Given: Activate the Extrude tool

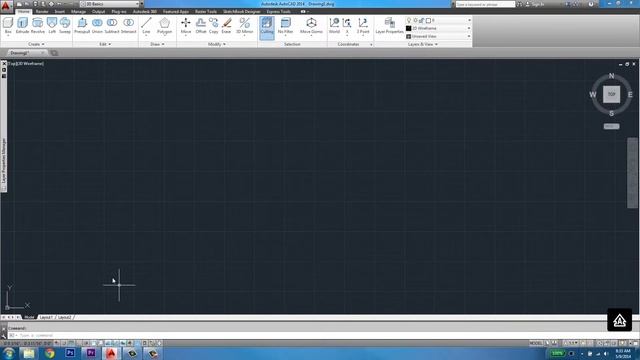Looking at the screenshot, I should tap(22, 25).
